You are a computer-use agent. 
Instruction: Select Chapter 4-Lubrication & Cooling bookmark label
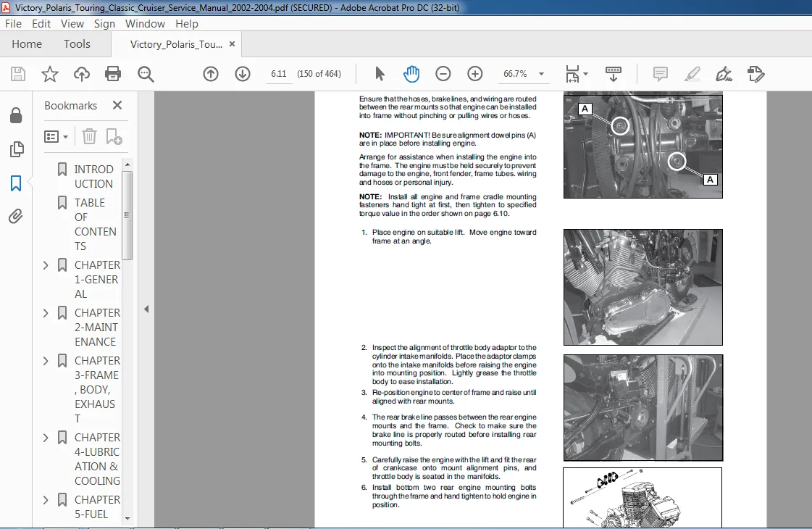click(97, 459)
